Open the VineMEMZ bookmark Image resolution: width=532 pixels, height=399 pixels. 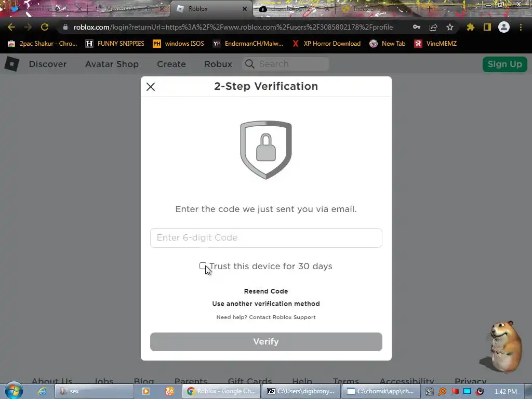(435, 44)
